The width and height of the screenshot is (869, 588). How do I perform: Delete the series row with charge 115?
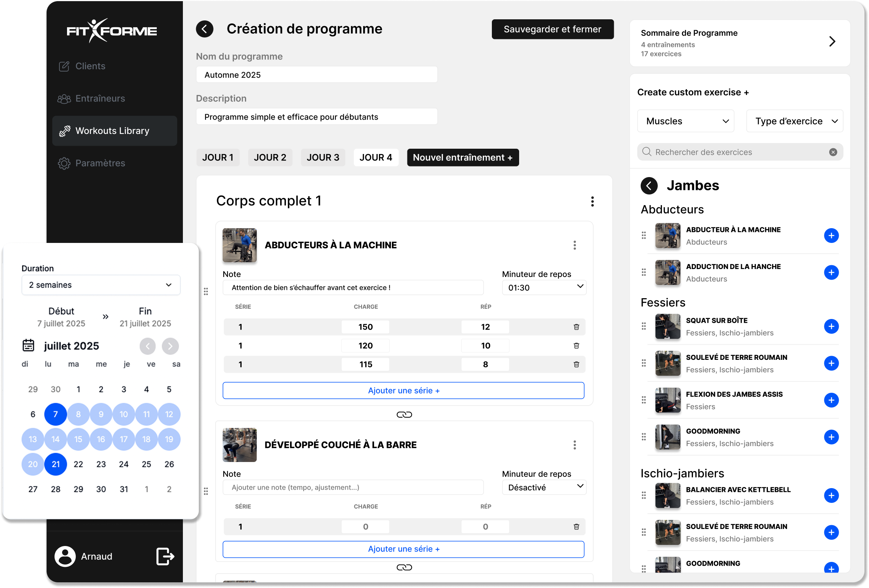[x=576, y=364]
